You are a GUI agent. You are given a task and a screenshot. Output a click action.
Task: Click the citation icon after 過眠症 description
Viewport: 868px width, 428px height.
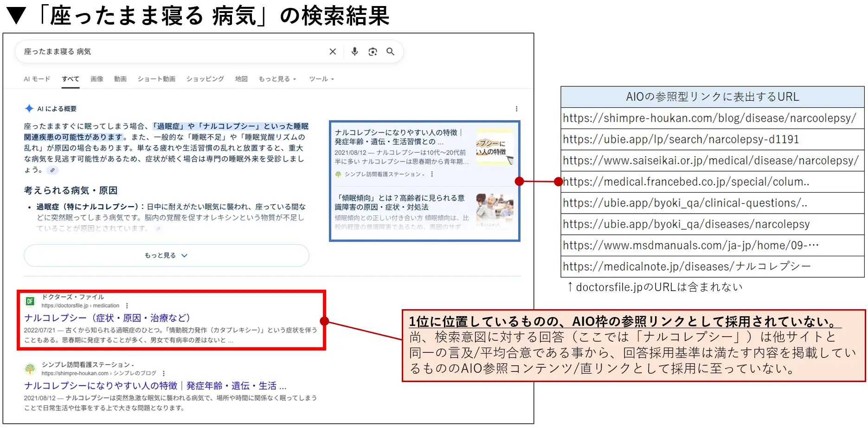pyautogui.click(x=159, y=228)
